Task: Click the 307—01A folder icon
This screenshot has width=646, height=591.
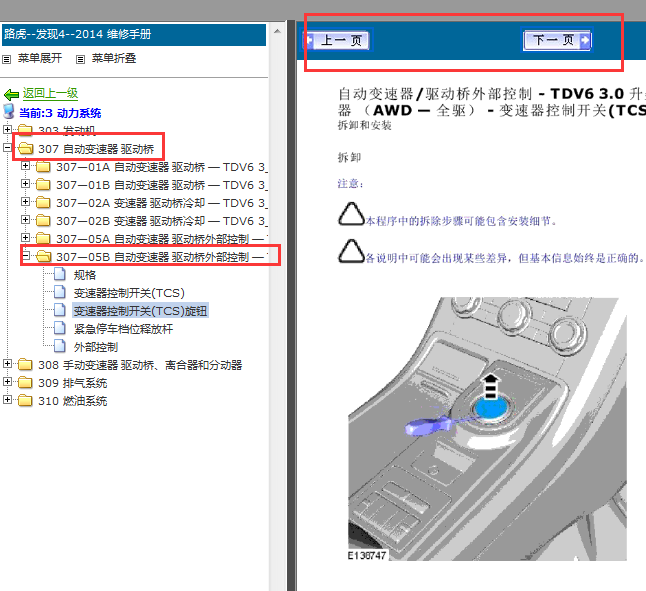Action: 43,166
